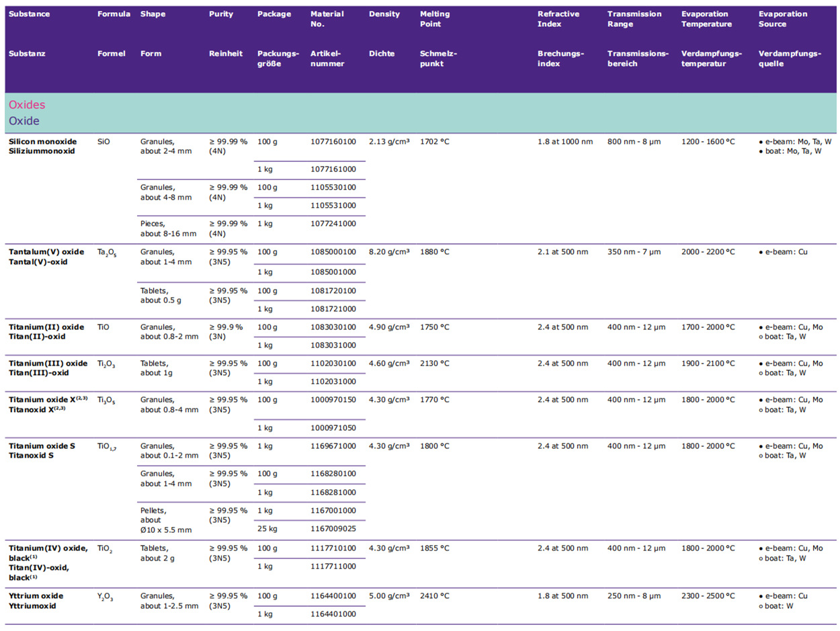
Task: Select the Ti3O5 formula cell
Action: click(107, 401)
